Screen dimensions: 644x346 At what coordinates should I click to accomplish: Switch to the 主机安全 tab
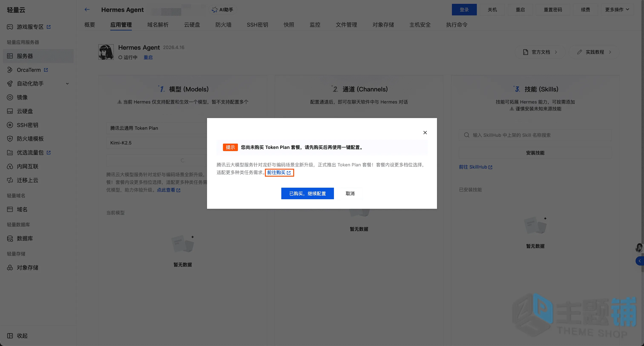420,25
